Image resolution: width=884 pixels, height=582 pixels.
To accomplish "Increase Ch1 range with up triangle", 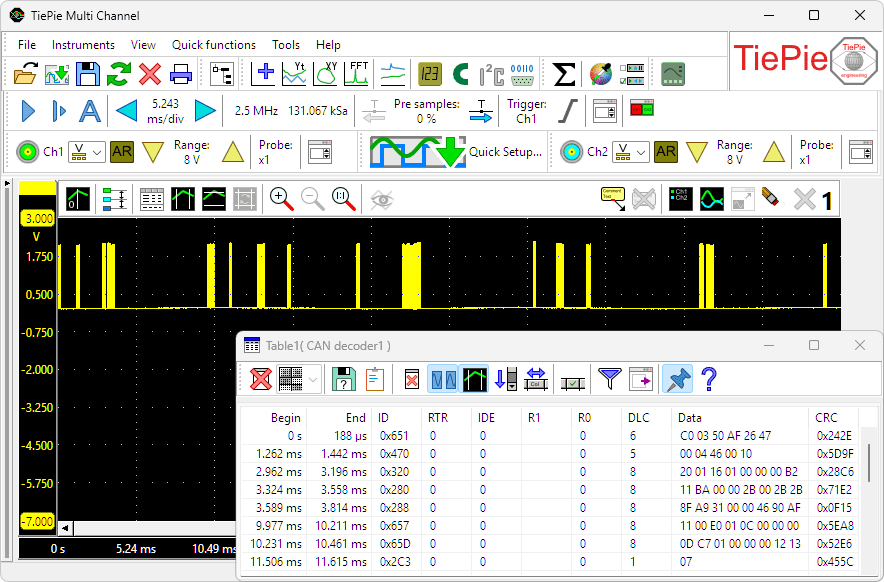I will pos(233,152).
